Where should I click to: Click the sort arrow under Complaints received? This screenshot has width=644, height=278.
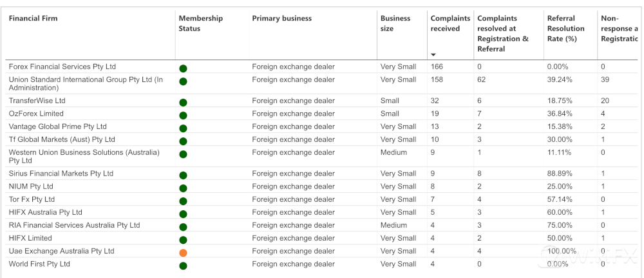[433, 55]
